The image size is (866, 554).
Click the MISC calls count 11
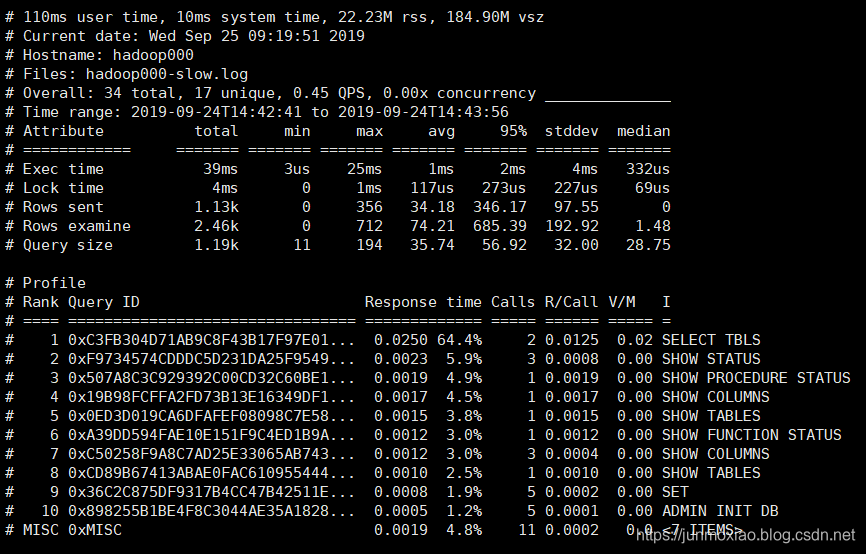click(526, 530)
